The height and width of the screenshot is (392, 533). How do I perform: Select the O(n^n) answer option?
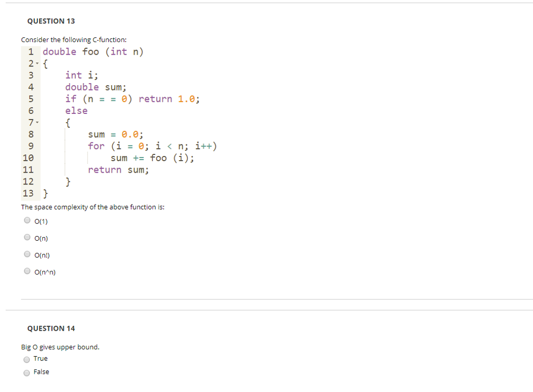click(27, 271)
